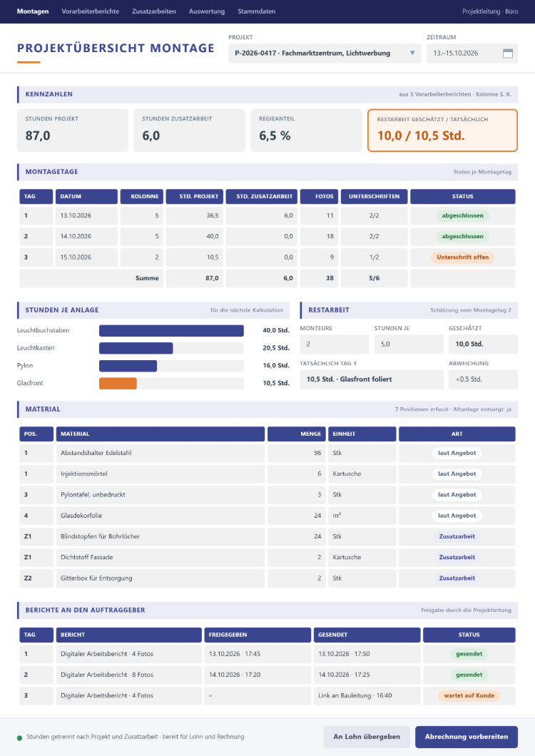Select the project P-2026-0417 combo box
Screen dimensions: 535x756
(325, 53)
